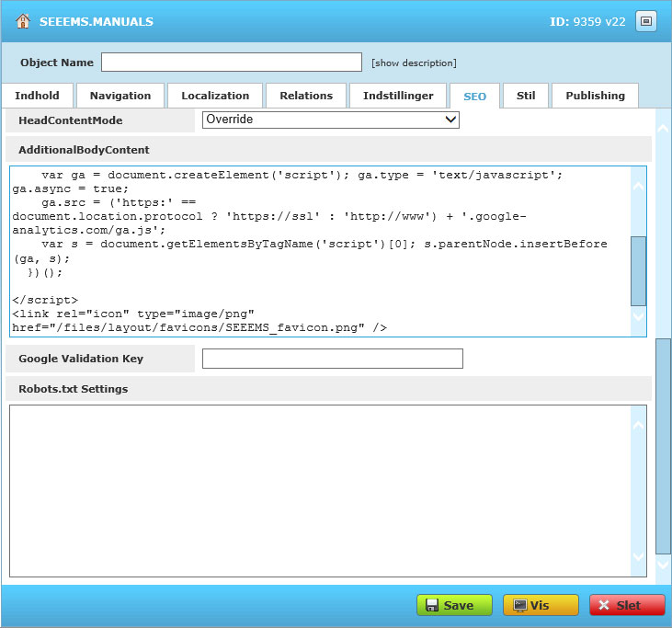Go to the Publishing tab
The width and height of the screenshot is (672, 628).
pyautogui.click(x=596, y=96)
